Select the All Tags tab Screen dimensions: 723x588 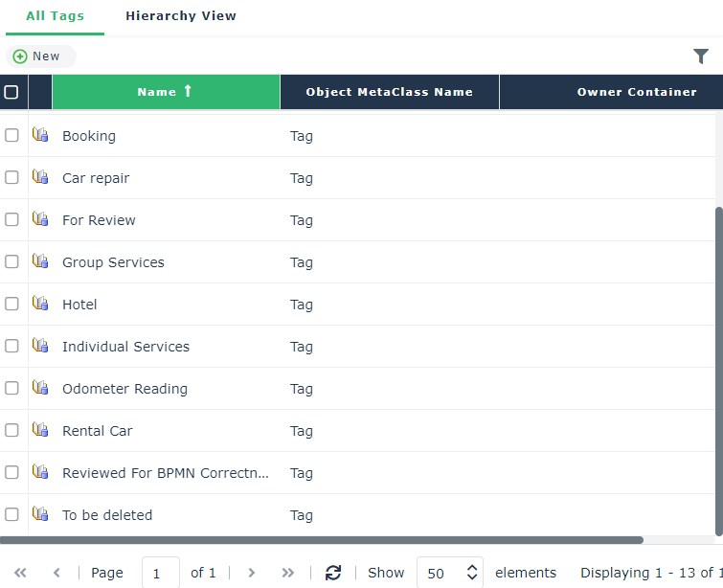click(x=55, y=16)
